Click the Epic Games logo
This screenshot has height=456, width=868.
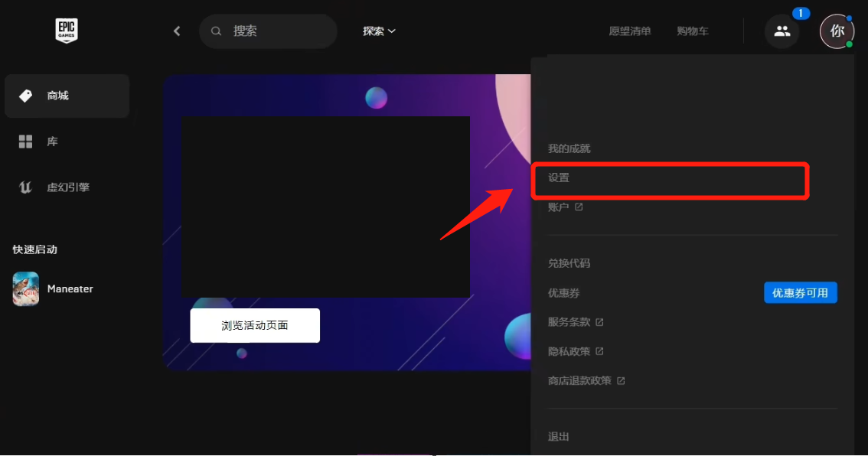tap(67, 31)
